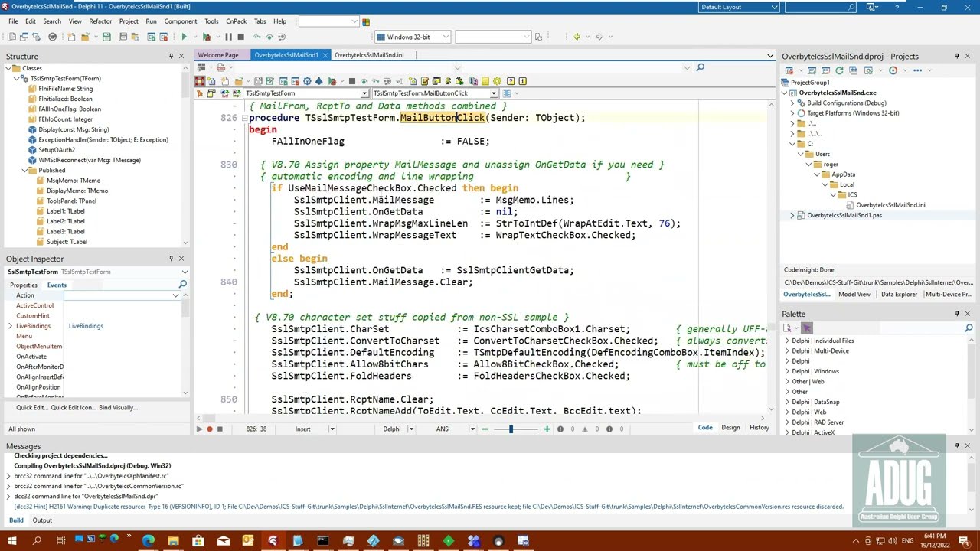
Task: Click the search icon in Palette panel
Action: pyautogui.click(x=969, y=328)
